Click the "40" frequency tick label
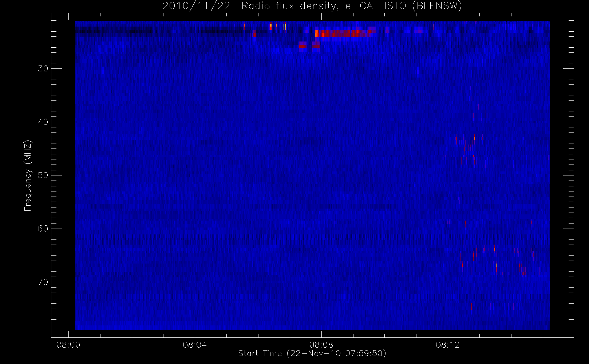This screenshot has width=589, height=364. [x=43, y=122]
